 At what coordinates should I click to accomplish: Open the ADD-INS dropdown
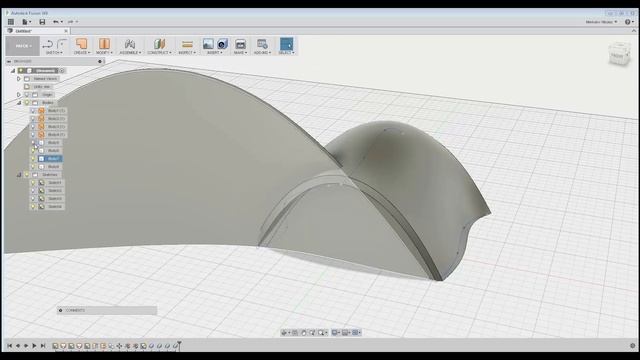(262, 53)
